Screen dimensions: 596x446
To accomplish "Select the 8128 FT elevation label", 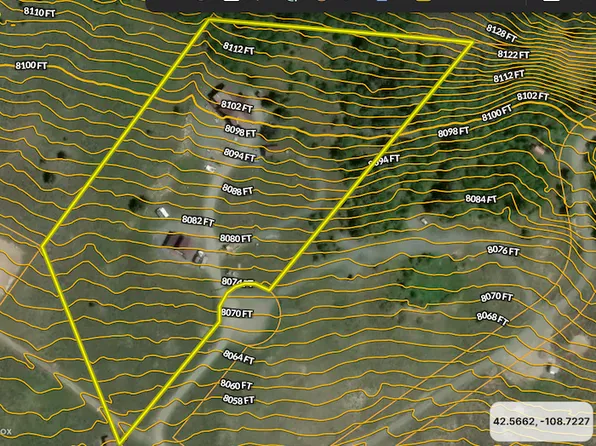I will pyautogui.click(x=501, y=33).
